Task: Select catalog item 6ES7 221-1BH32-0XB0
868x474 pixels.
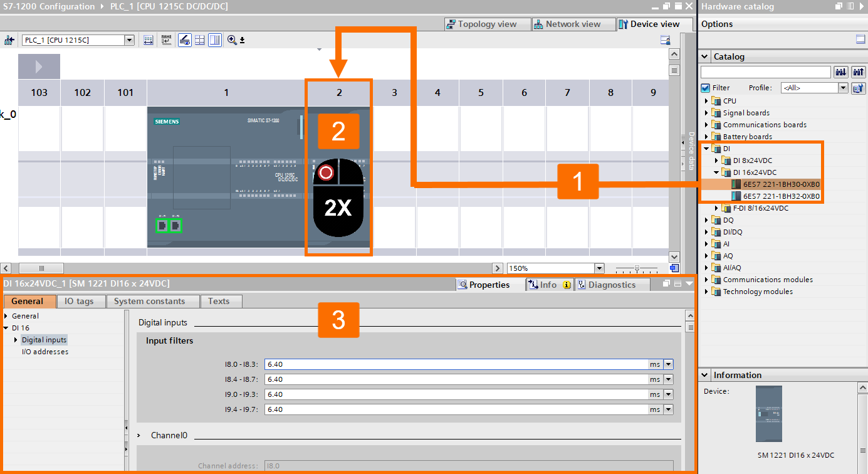Action: point(781,196)
